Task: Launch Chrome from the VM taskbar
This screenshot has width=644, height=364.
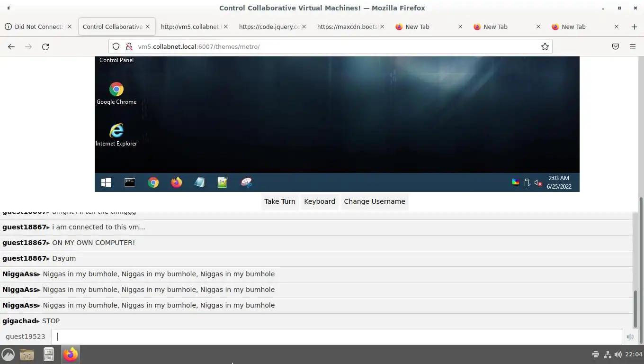Action: 153,182
